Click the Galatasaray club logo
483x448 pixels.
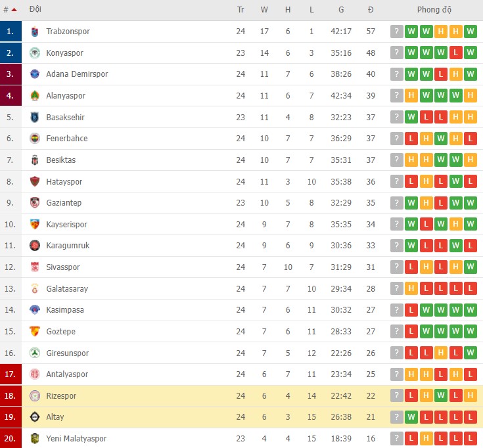coord(35,289)
